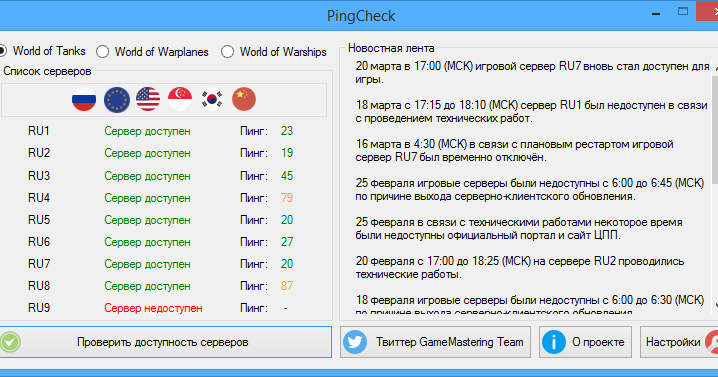Click the red Сервер недоступен status

[x=153, y=308]
